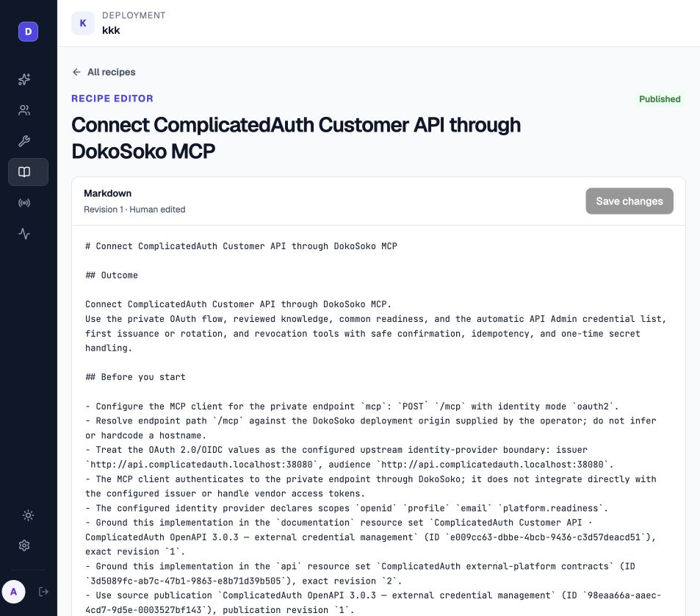Click the A user avatar
This screenshot has width=700, height=616.
coord(14,592)
